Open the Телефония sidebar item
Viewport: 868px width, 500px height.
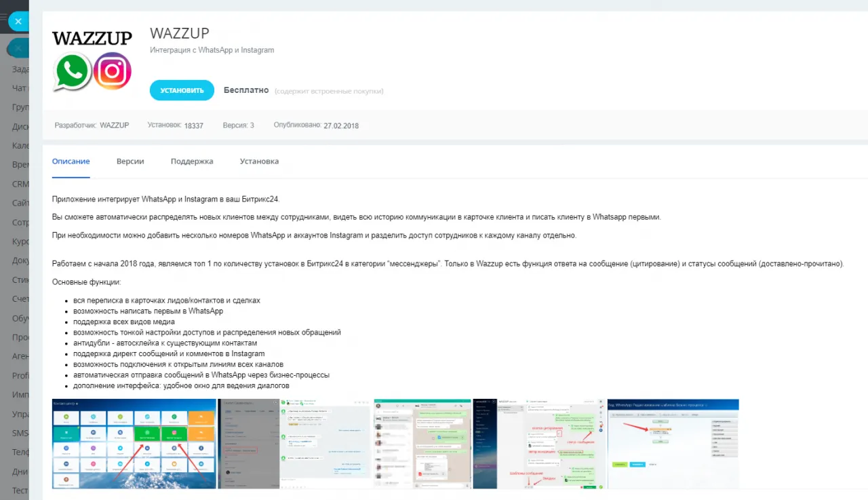point(21,452)
